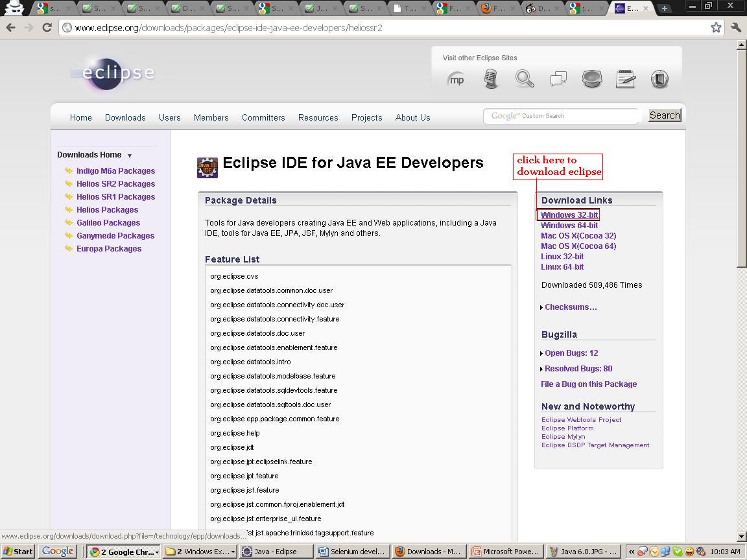
Task: Click the browser forward arrow
Action: (x=29, y=28)
